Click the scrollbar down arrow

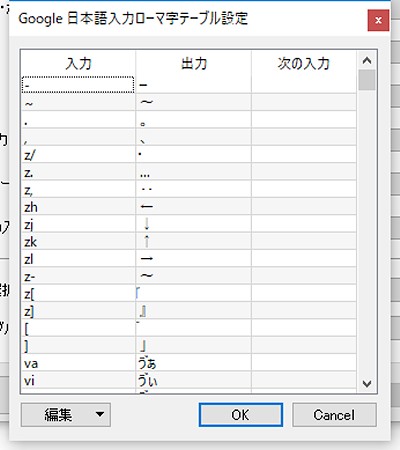pyautogui.click(x=367, y=384)
